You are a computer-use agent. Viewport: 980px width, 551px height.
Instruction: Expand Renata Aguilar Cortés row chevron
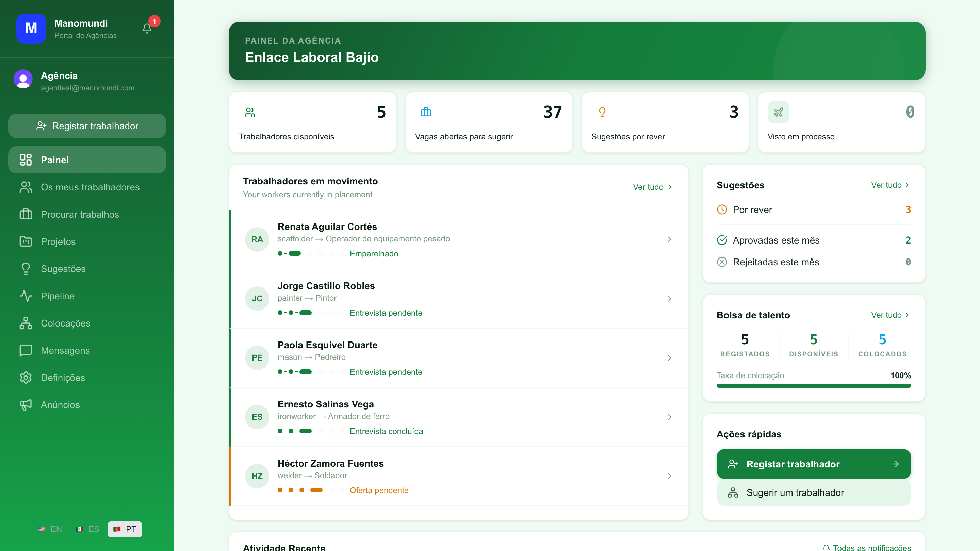coord(670,239)
